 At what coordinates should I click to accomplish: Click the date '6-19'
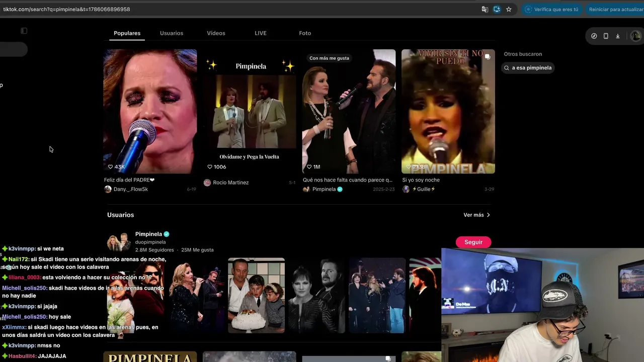click(x=191, y=190)
